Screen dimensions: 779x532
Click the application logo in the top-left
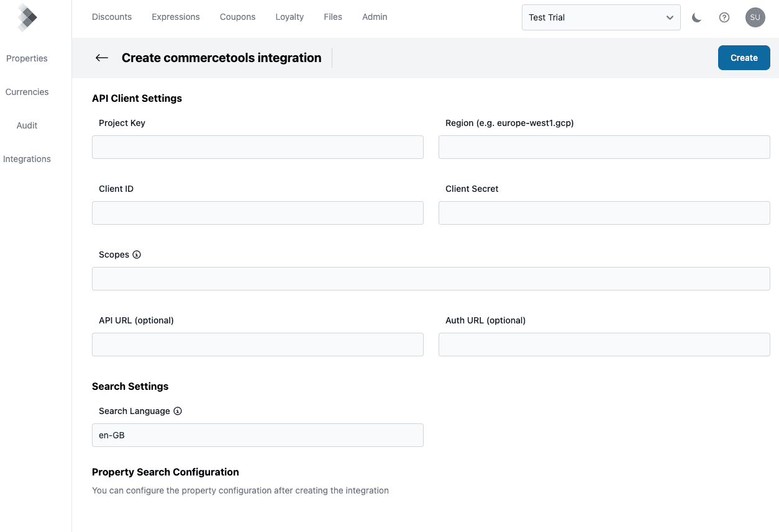pyautogui.click(x=27, y=17)
